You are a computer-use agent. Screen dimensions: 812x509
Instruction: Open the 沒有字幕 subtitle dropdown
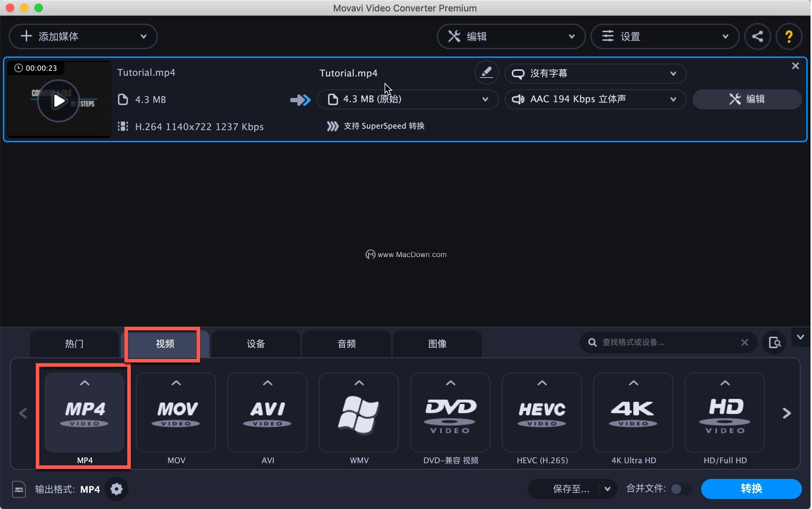point(595,74)
